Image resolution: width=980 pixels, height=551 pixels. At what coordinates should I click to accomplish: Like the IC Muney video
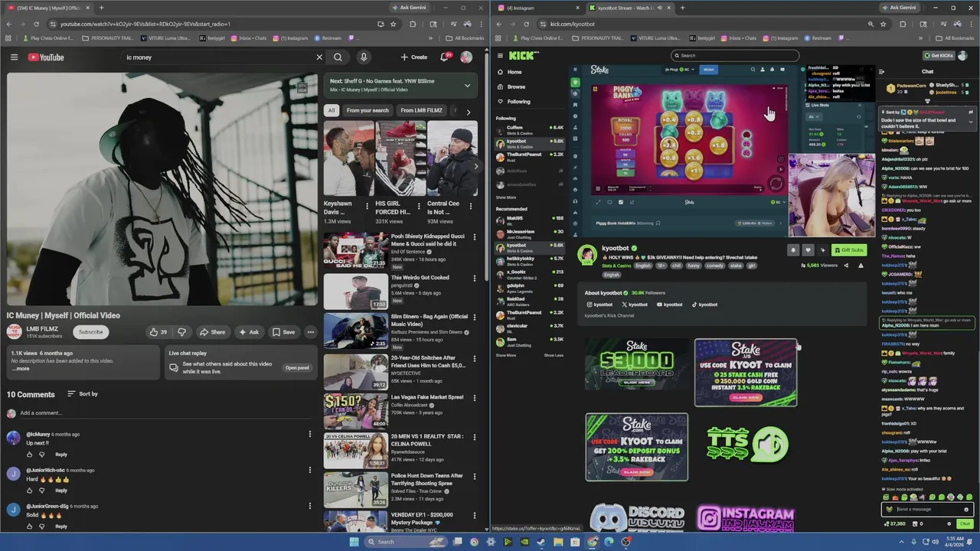coord(158,332)
